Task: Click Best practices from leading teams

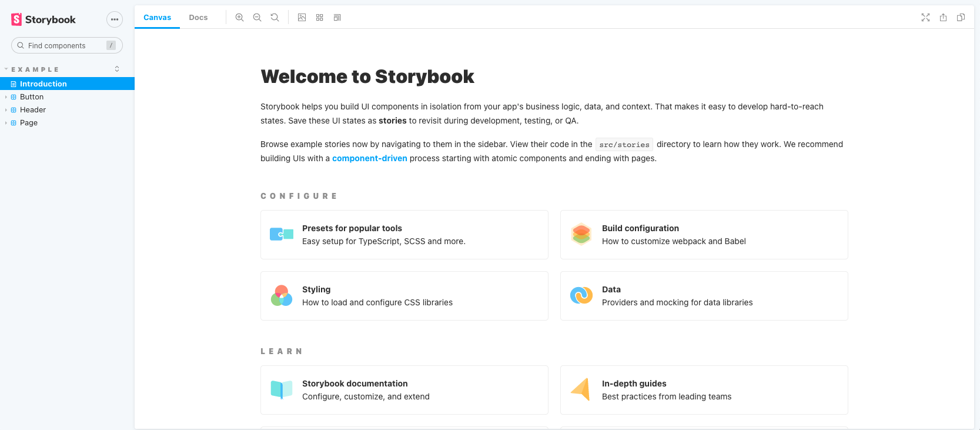Action: tap(667, 396)
